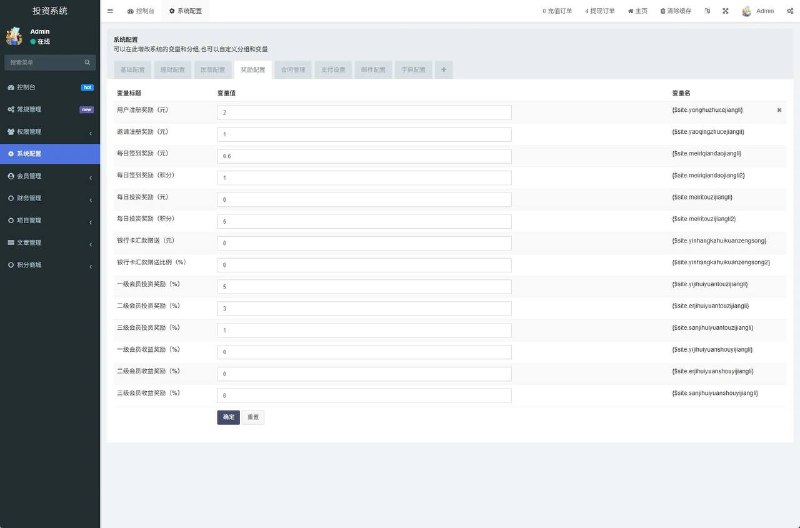
Task: Edit the 每日签到奖励（积分） value field
Action: click(364, 178)
